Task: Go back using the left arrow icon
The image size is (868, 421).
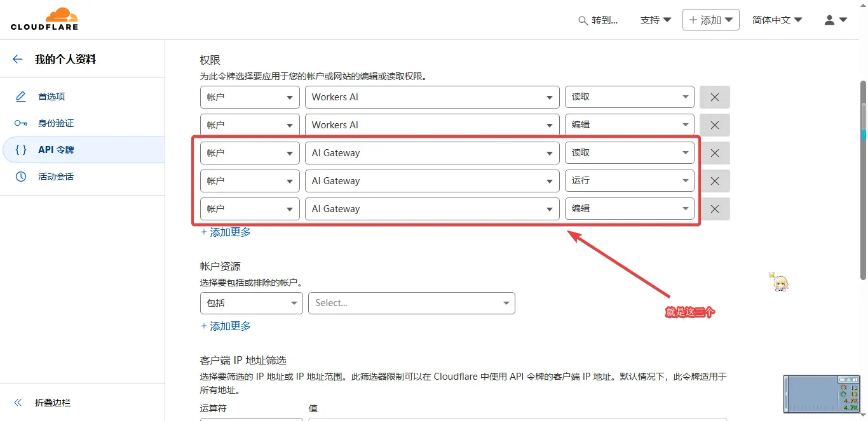Action: click(x=18, y=59)
